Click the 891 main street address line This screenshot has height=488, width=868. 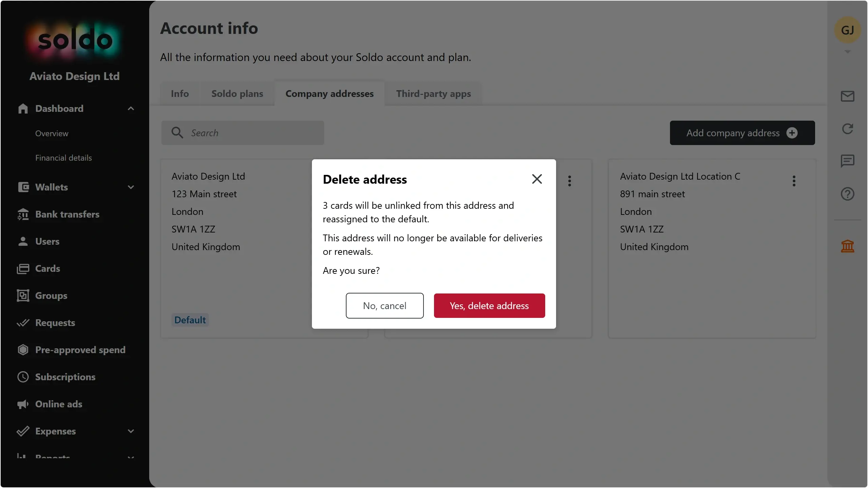[x=652, y=194]
